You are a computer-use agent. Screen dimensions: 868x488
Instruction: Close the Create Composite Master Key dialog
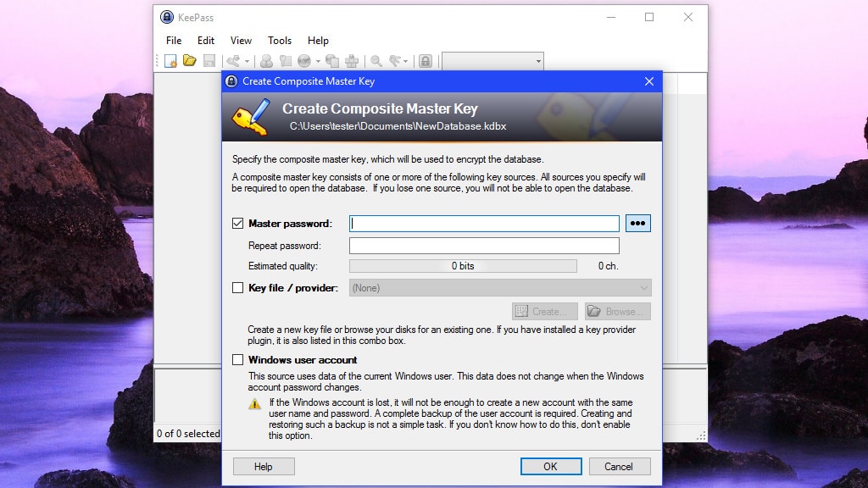click(648, 81)
